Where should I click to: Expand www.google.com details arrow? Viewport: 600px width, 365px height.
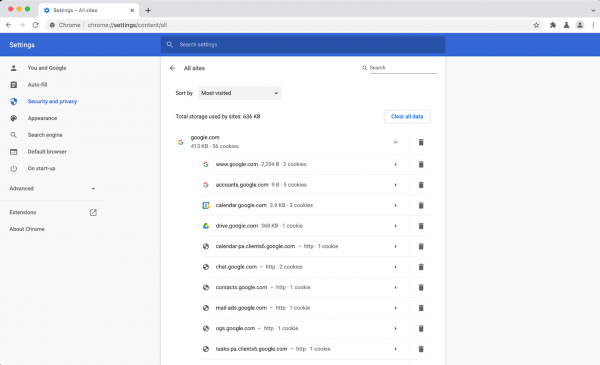click(x=396, y=165)
